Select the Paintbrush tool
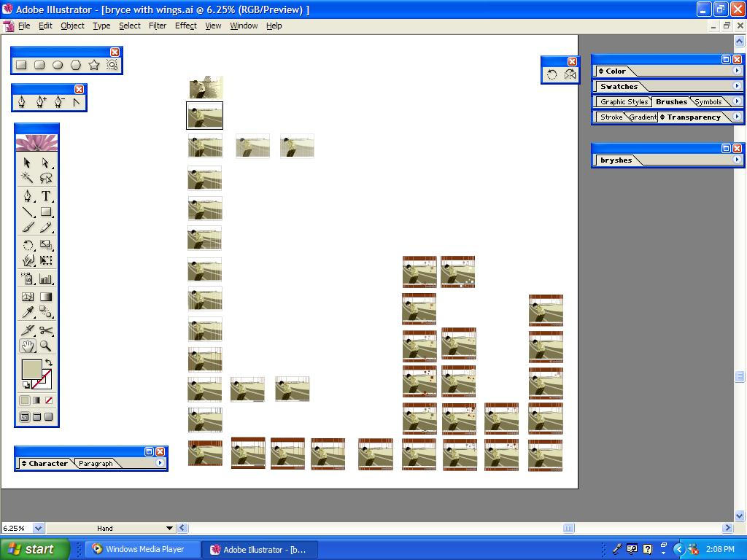Viewport: 747px width, 560px height. coord(27,227)
